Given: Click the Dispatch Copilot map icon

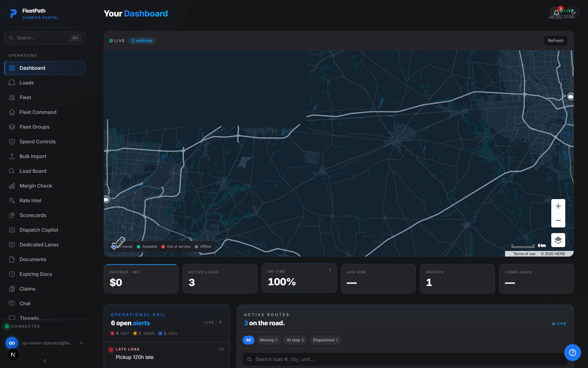Looking at the screenshot, I should click(x=12, y=230).
